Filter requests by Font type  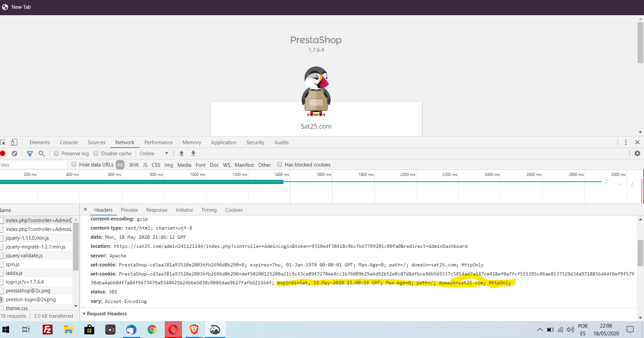click(x=201, y=165)
